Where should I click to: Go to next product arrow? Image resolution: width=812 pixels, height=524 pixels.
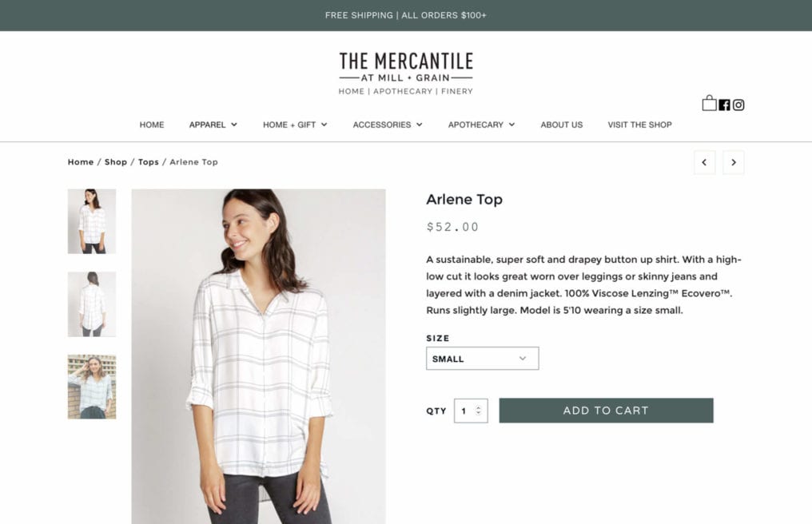(734, 163)
